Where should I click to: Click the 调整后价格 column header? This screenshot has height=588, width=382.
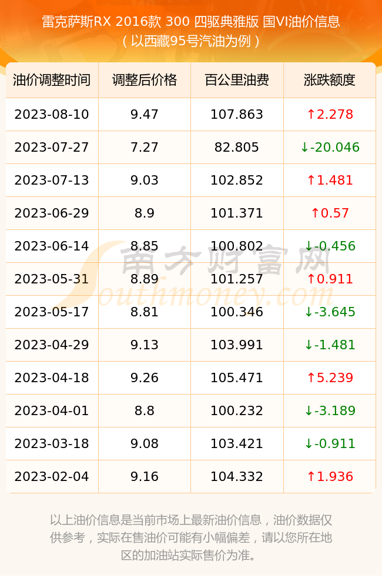pyautogui.click(x=145, y=80)
